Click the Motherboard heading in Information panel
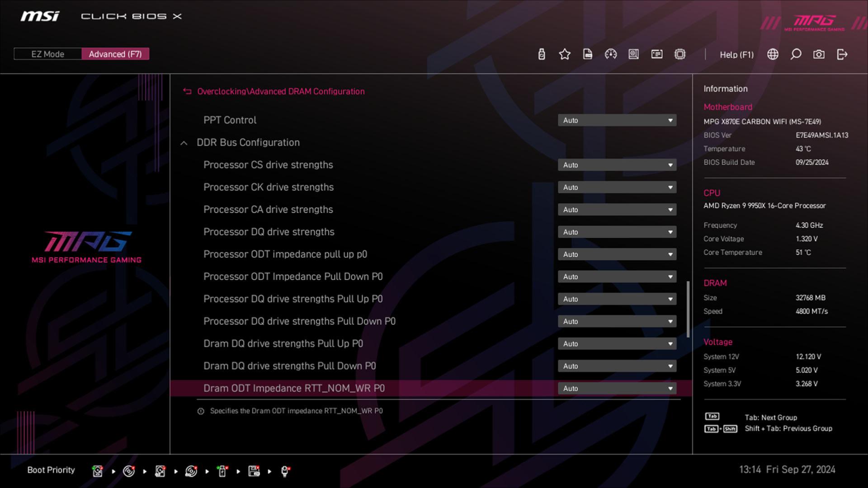The image size is (868, 488). pyautogui.click(x=728, y=107)
